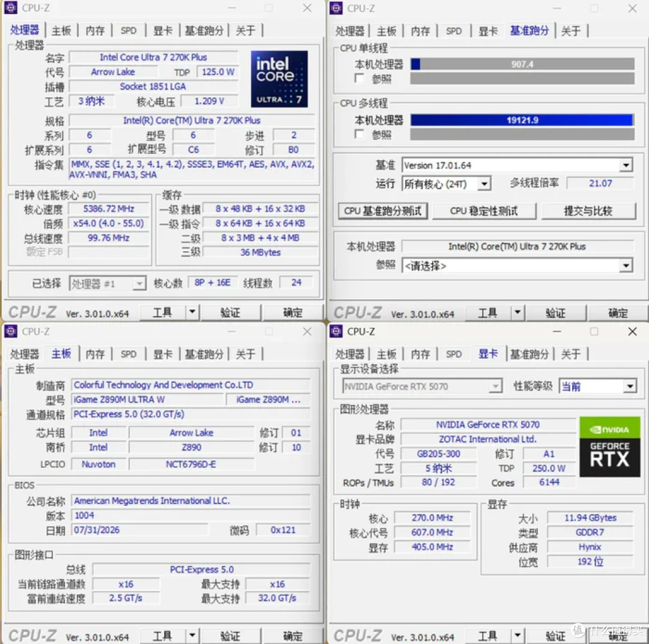Open the 工具 arrow dropdown in bottom-left window
This screenshot has width=649, height=644.
(x=192, y=635)
